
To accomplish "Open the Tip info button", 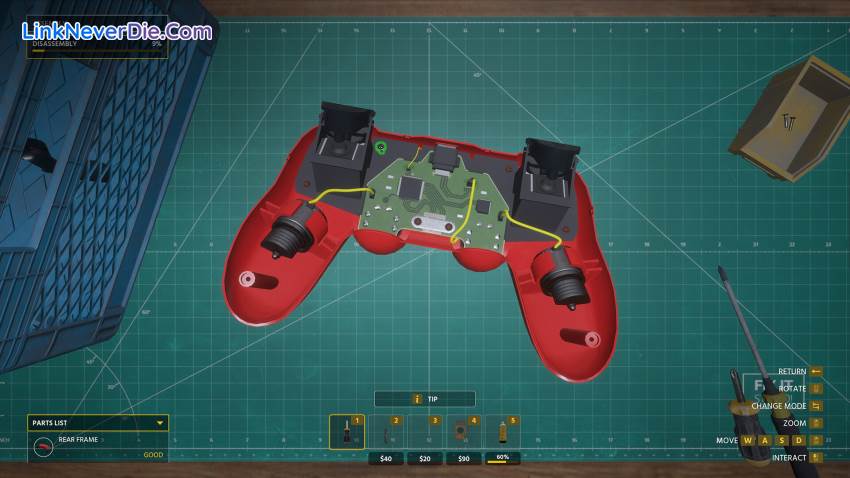I will [424, 399].
